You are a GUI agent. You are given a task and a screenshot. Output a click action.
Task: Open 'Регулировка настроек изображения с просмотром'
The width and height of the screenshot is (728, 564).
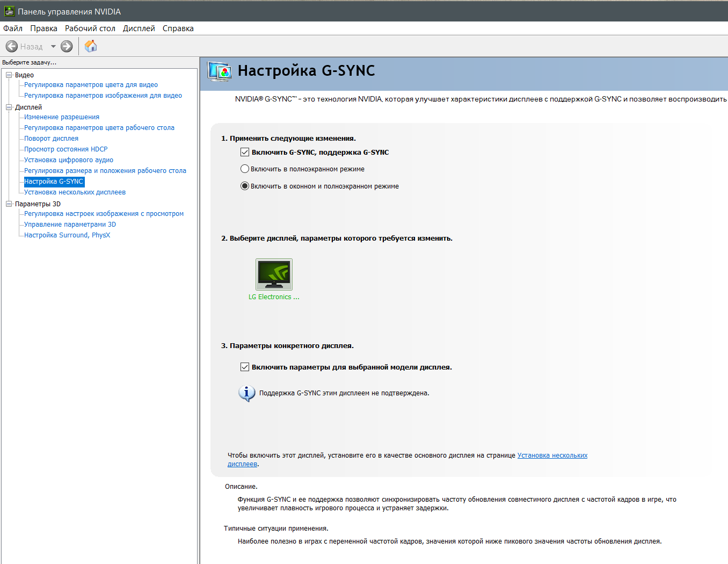coord(104,214)
